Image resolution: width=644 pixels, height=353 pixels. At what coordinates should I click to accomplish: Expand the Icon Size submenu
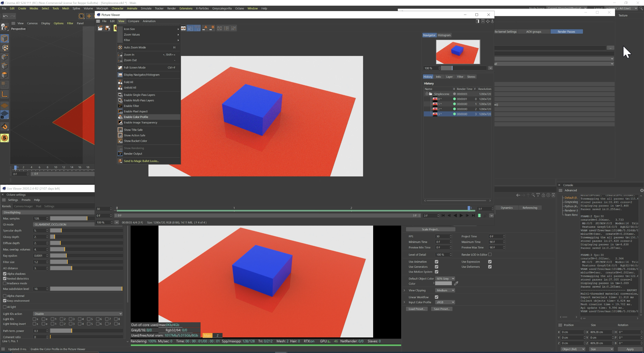pyautogui.click(x=149, y=29)
